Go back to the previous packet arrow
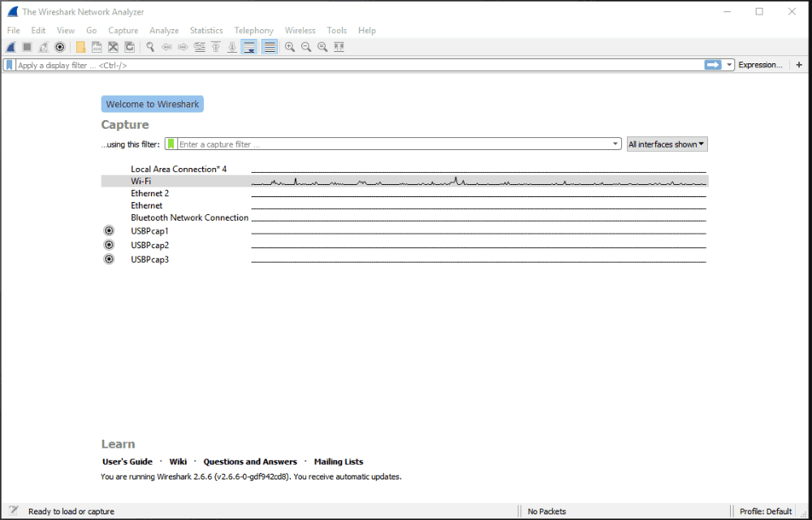 166,47
